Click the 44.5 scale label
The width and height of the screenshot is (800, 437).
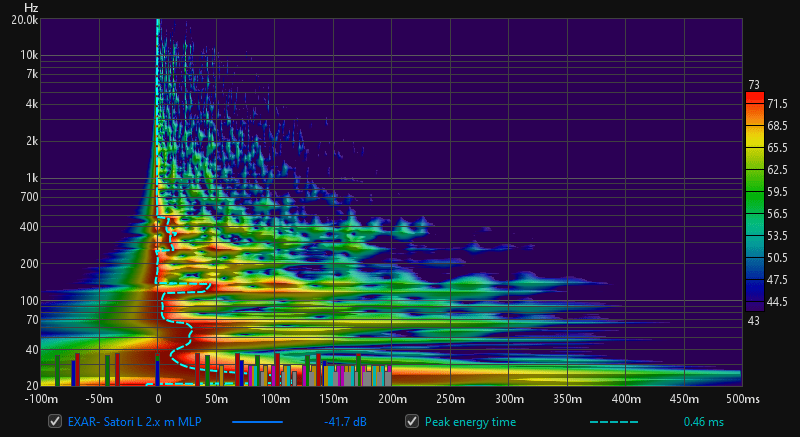click(778, 302)
